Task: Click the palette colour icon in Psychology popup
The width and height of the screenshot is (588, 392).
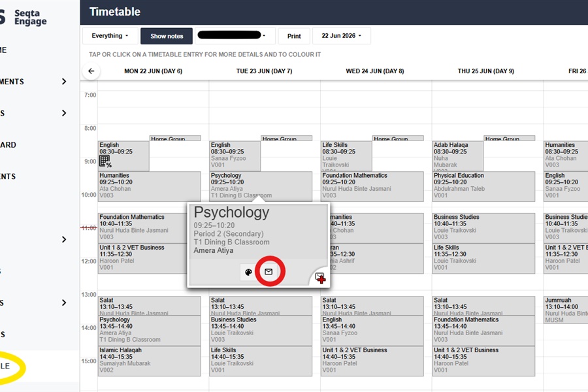Action: coord(248,272)
